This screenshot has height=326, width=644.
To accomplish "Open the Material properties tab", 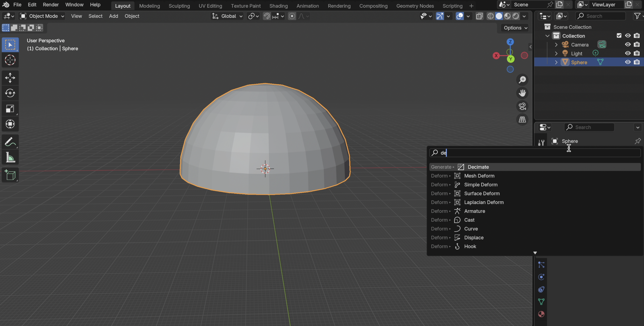I will 541,314.
